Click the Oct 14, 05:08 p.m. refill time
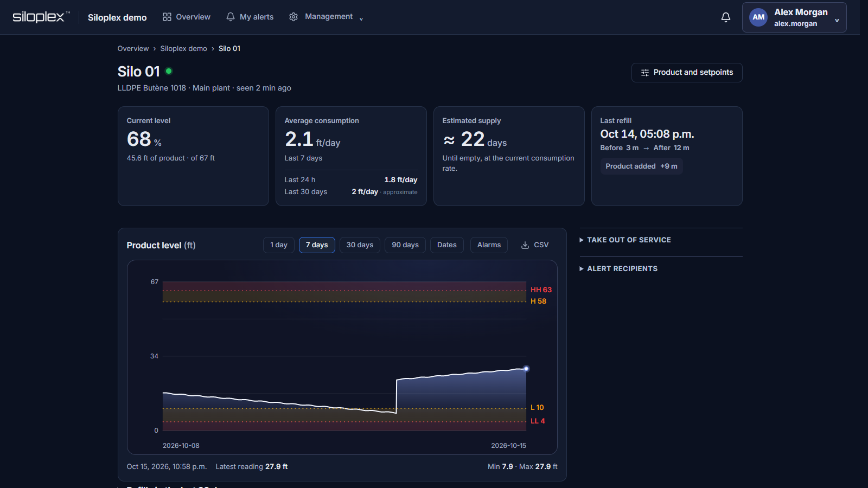868x488 pixels. click(647, 134)
